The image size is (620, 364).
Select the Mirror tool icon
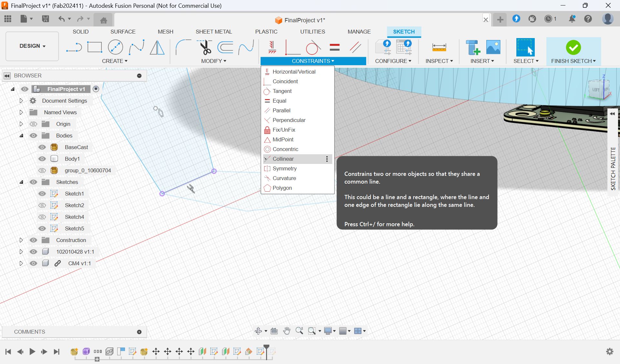(157, 47)
